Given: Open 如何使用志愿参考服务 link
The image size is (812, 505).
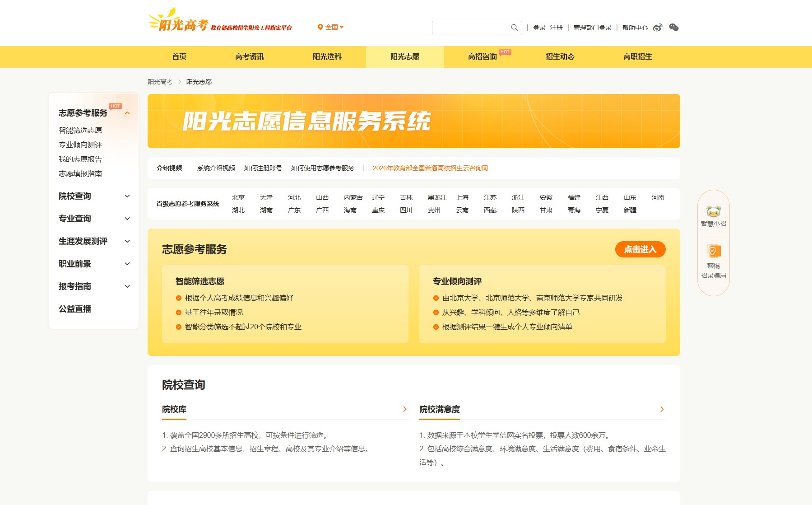Looking at the screenshot, I should tap(323, 168).
